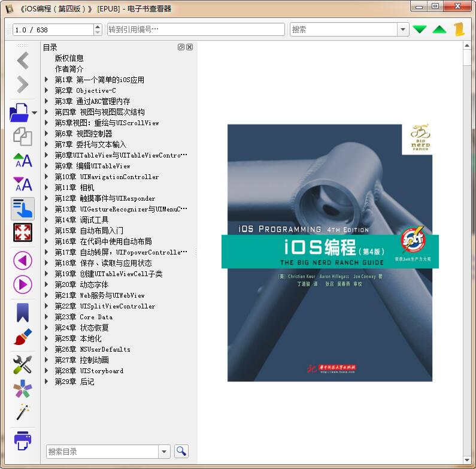The width and height of the screenshot is (476, 469).
Task: Expand chapter 23 Core Data
Action: tap(46, 317)
